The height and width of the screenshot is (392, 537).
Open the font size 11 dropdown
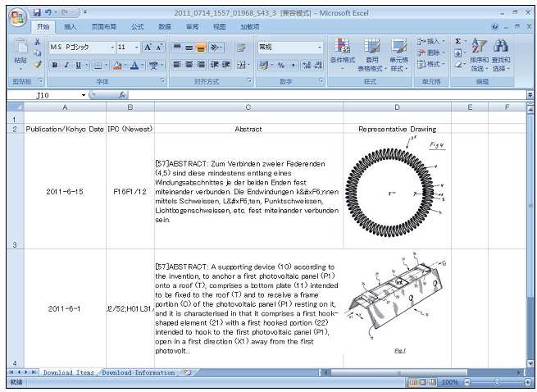point(136,47)
